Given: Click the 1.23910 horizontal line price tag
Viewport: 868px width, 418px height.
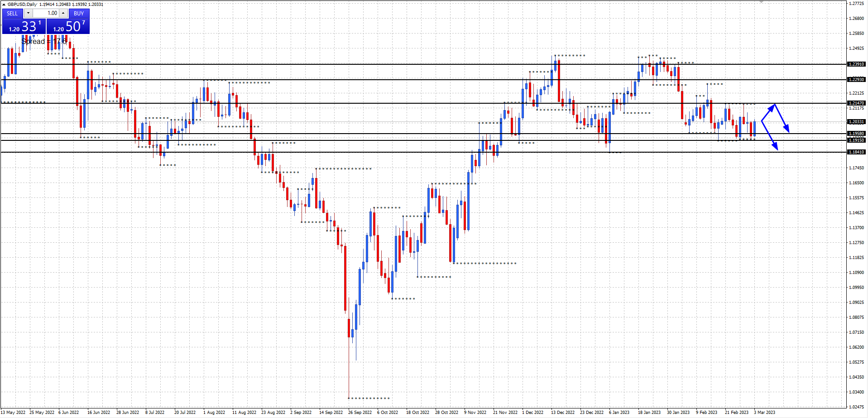Looking at the screenshot, I should [x=856, y=64].
